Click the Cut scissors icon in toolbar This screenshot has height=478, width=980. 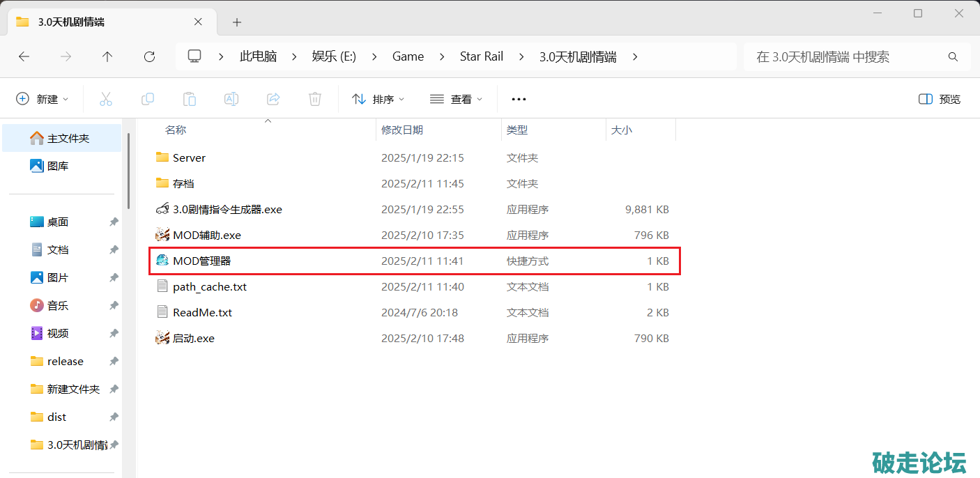pos(106,99)
